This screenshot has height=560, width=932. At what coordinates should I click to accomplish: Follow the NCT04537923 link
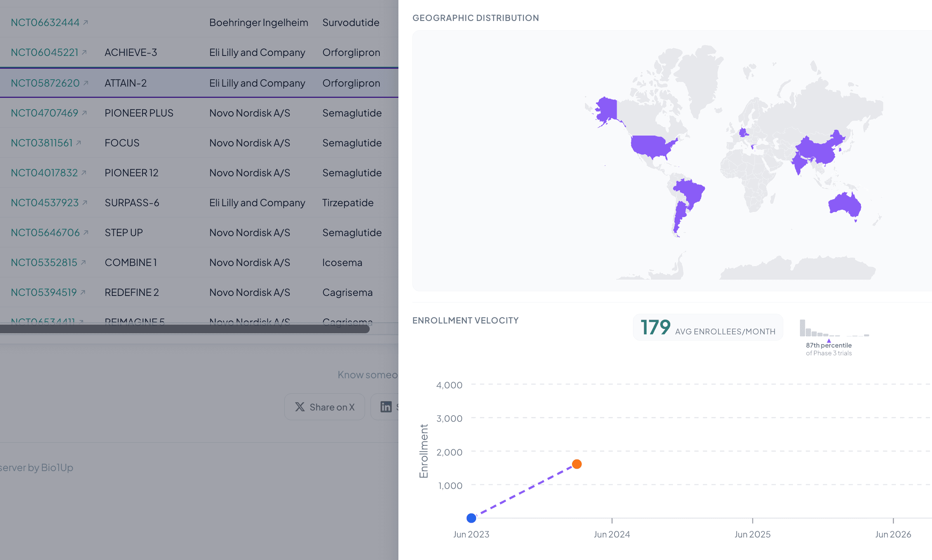(x=45, y=203)
